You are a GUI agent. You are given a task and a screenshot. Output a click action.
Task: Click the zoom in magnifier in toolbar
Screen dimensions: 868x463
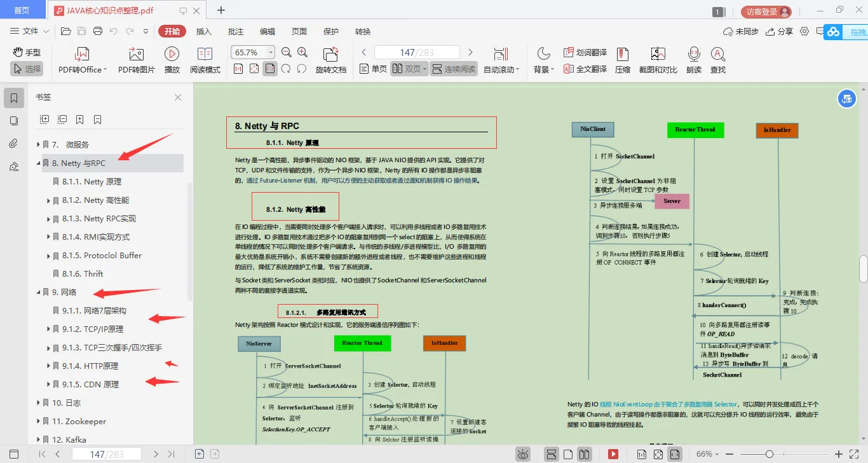point(302,52)
